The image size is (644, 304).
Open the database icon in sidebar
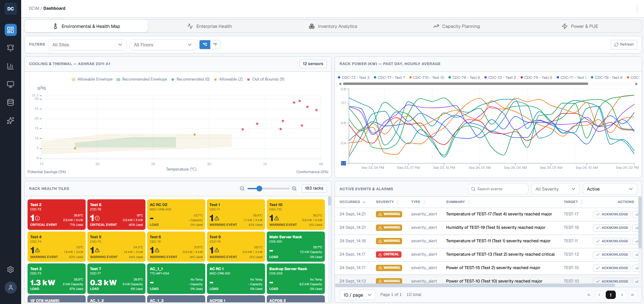point(11,102)
